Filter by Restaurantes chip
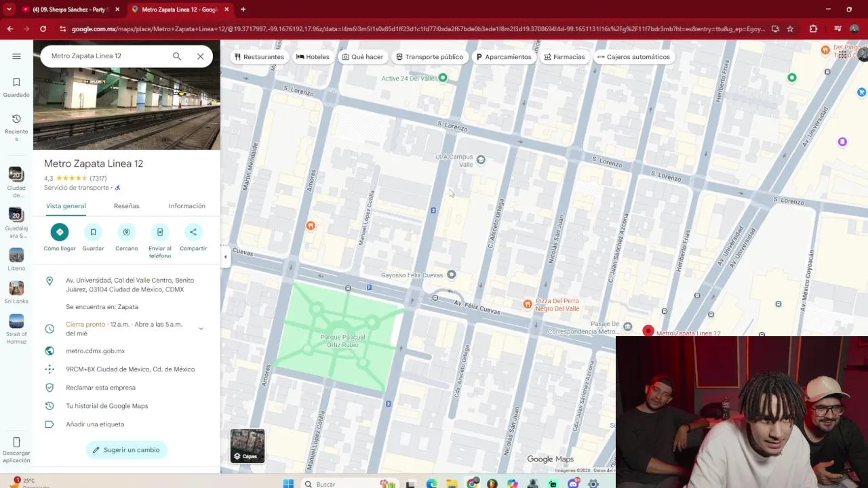 259,57
